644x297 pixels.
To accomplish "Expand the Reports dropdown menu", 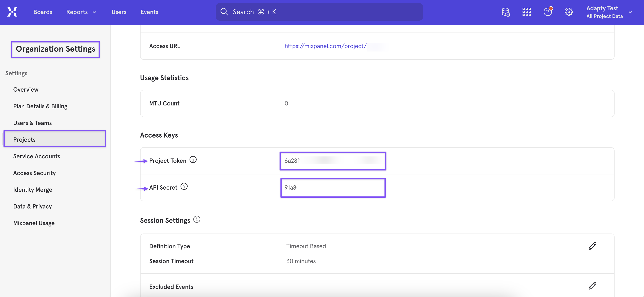I will click(81, 12).
